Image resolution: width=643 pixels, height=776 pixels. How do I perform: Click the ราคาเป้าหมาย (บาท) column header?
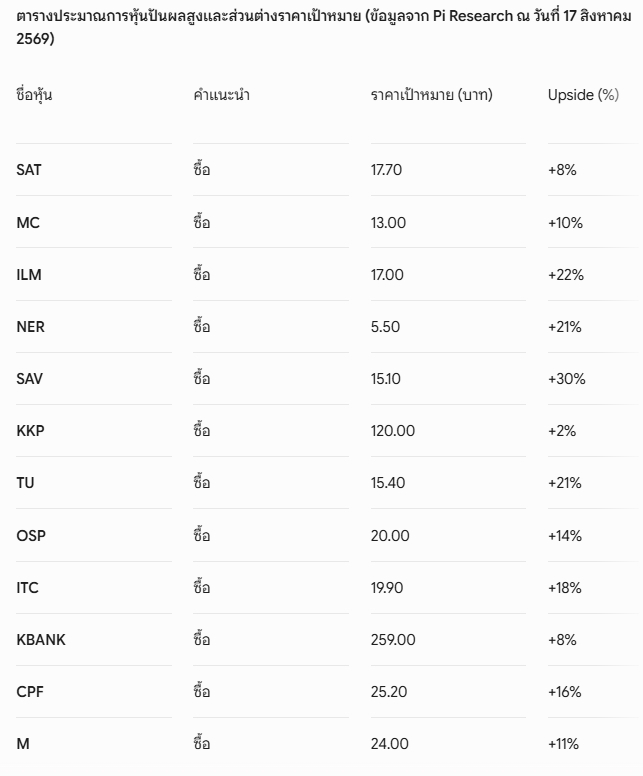pos(432,95)
